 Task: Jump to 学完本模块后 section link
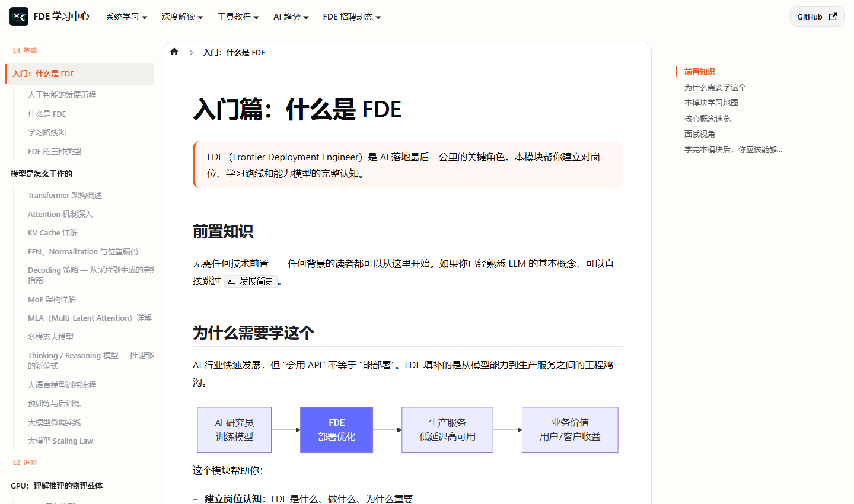click(733, 149)
